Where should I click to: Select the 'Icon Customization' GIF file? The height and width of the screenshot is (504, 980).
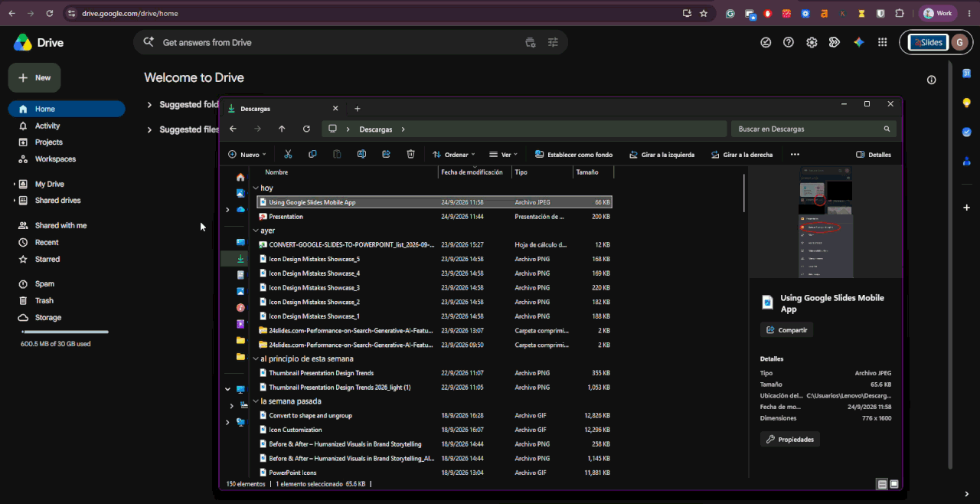coord(435,430)
